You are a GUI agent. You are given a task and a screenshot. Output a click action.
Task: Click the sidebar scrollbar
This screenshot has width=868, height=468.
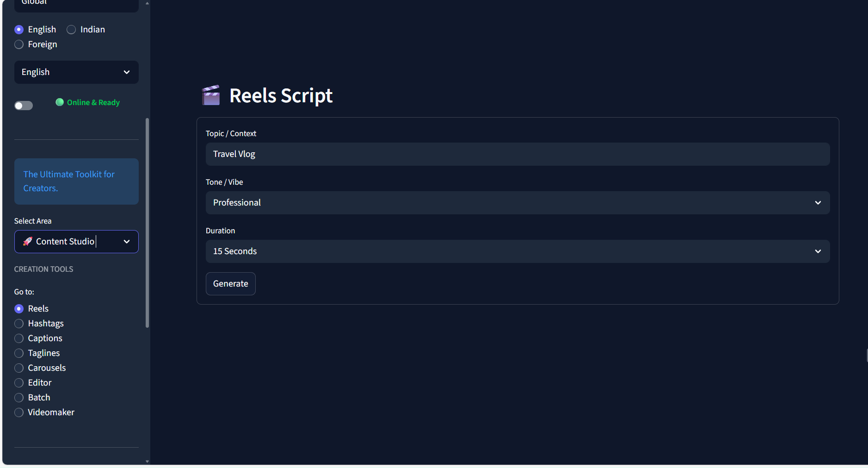(147, 222)
